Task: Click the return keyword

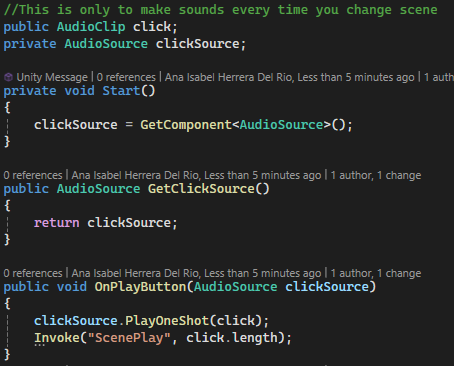Action: tap(57, 223)
